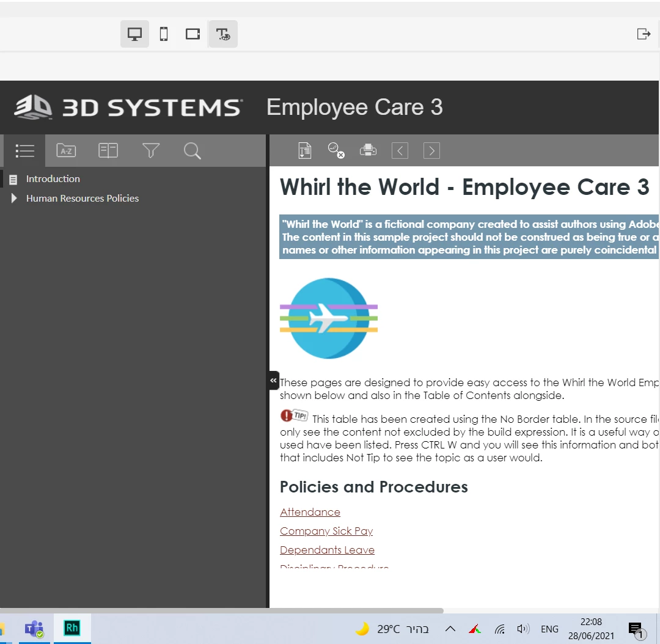Open Microsoft Teams from the taskbar
The image size is (660, 644).
click(34, 629)
